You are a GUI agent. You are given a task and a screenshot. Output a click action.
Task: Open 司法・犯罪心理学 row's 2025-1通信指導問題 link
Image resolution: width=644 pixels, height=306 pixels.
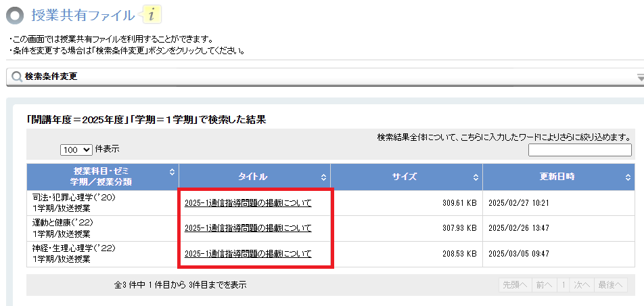coord(248,203)
